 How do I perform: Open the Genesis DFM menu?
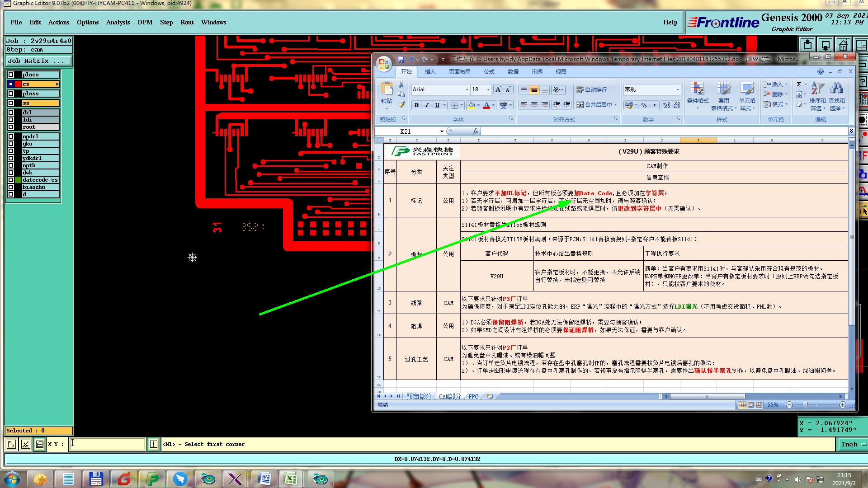click(145, 22)
